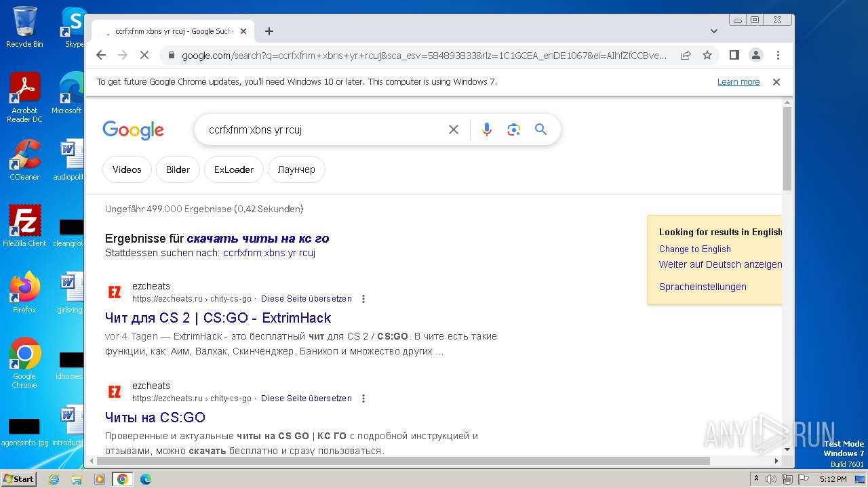Open Windows Media Player from the taskbar
The height and width of the screenshot is (488, 868).
coord(100,479)
